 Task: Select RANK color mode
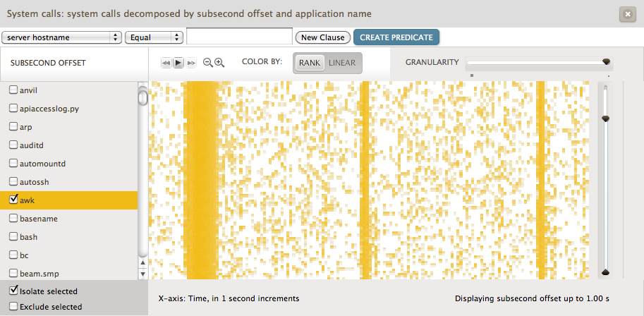coord(309,63)
